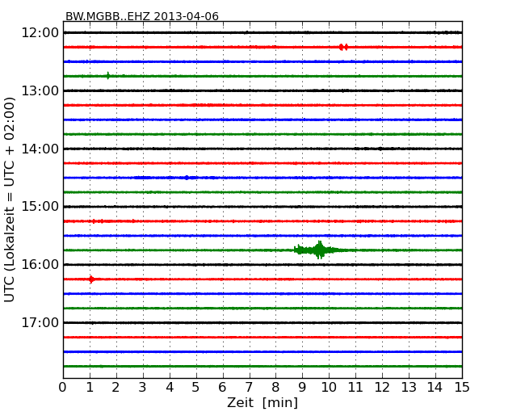Click the Zeit [min] axis label
The width and height of the screenshot is (525, 420).
[262, 402]
